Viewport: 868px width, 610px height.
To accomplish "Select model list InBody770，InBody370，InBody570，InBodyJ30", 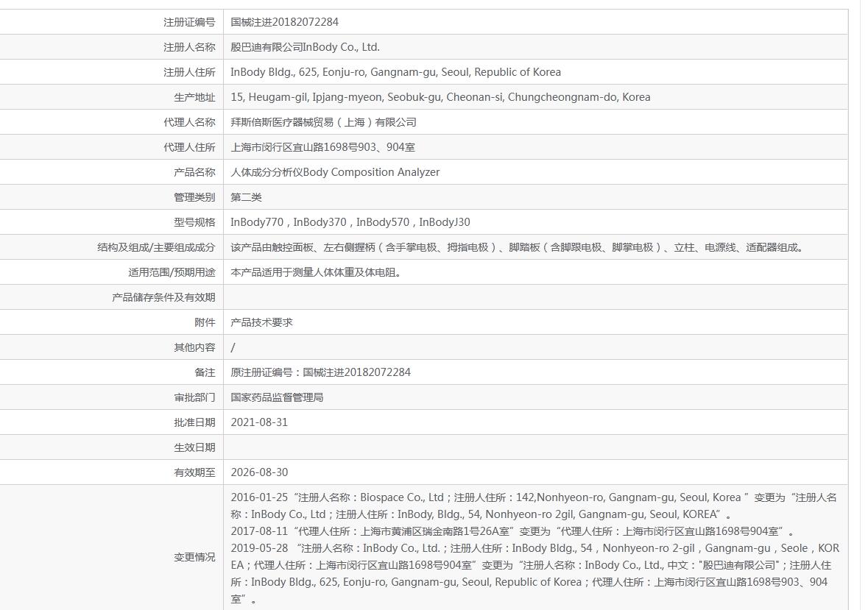I will 350,222.
